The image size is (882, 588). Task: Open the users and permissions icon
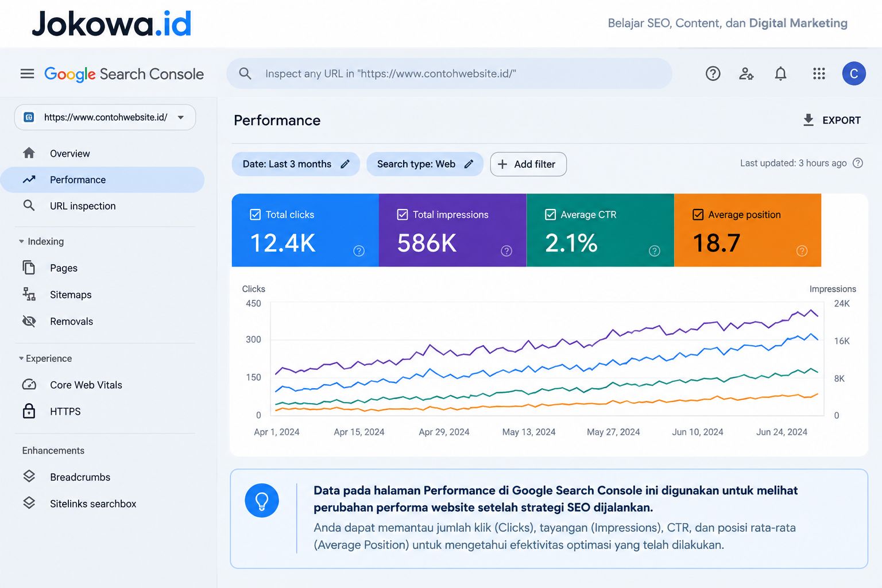click(746, 73)
